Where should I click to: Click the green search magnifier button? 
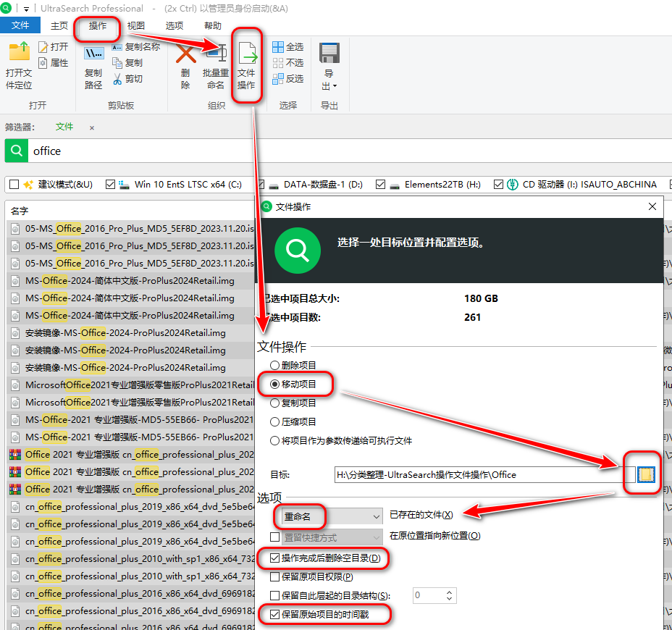(x=16, y=151)
